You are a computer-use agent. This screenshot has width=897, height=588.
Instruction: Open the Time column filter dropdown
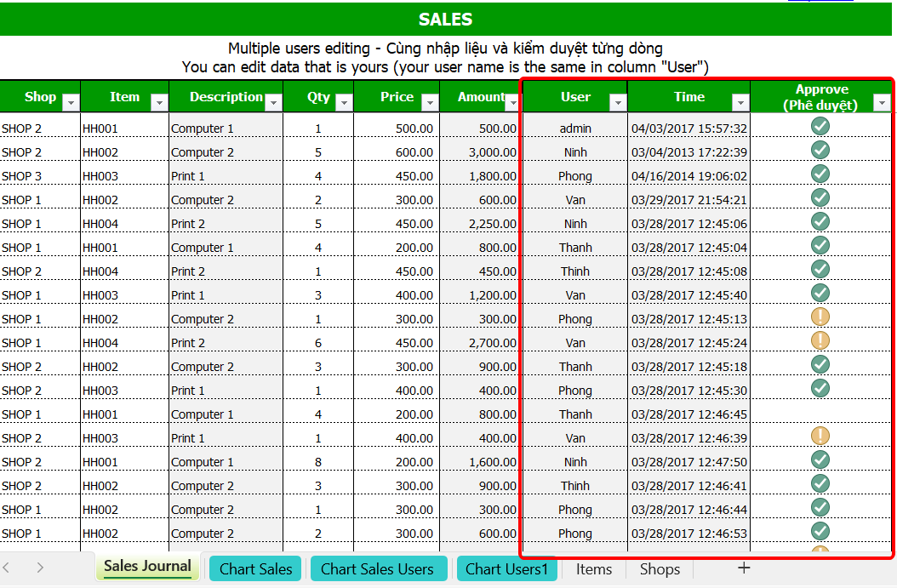tap(740, 103)
